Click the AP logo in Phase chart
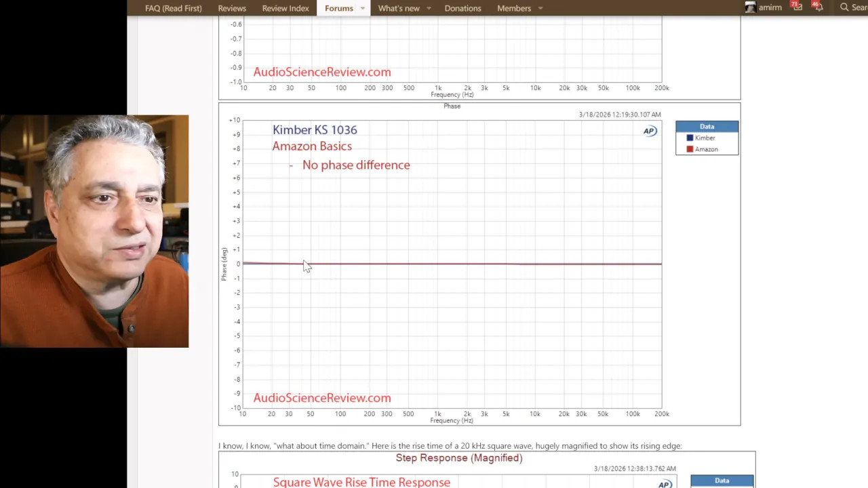The width and height of the screenshot is (868, 488). (x=650, y=131)
